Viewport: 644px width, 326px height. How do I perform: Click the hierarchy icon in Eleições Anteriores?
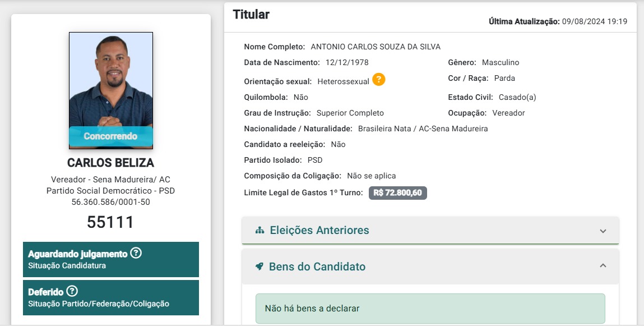click(x=260, y=230)
